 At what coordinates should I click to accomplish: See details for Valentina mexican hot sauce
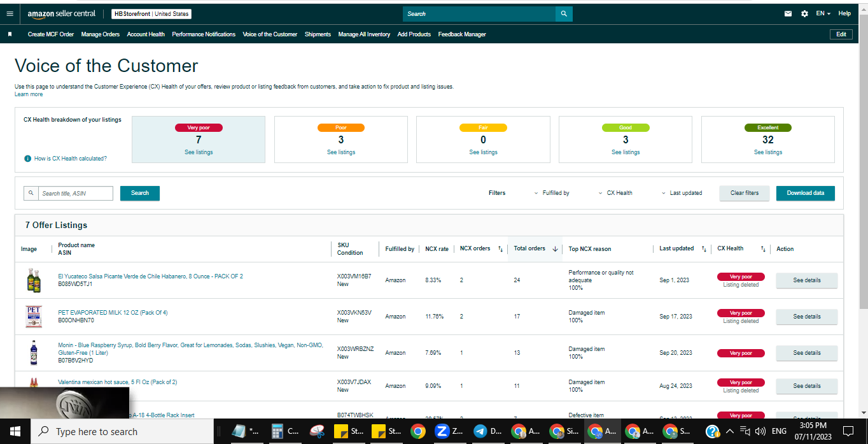tap(807, 386)
